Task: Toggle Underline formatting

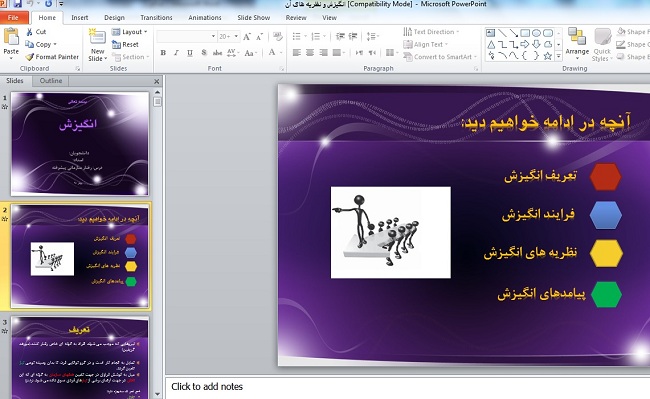Action: point(190,53)
